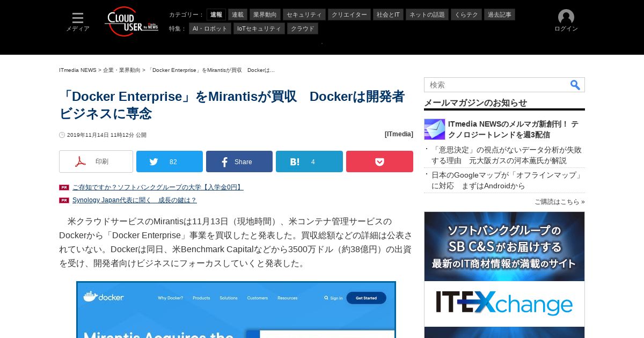Open the メディア hamburger menu
Screen dimensions: 644x338
pyautogui.click(x=78, y=22)
